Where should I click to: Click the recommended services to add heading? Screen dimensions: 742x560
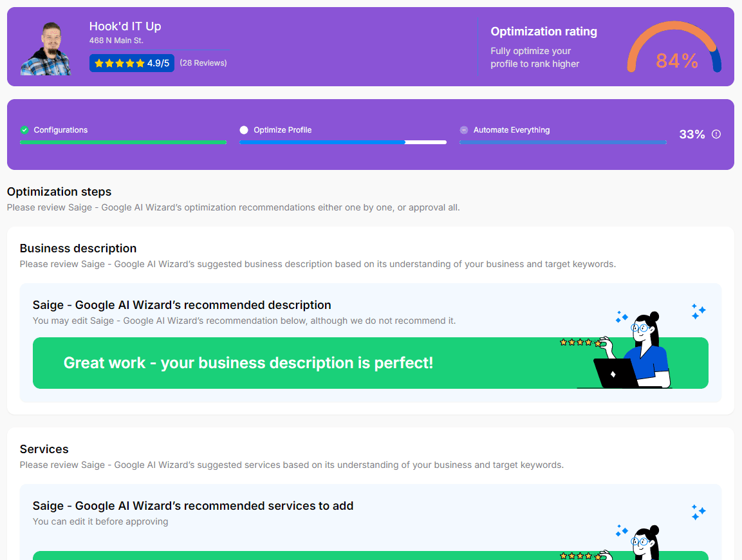coord(193,505)
